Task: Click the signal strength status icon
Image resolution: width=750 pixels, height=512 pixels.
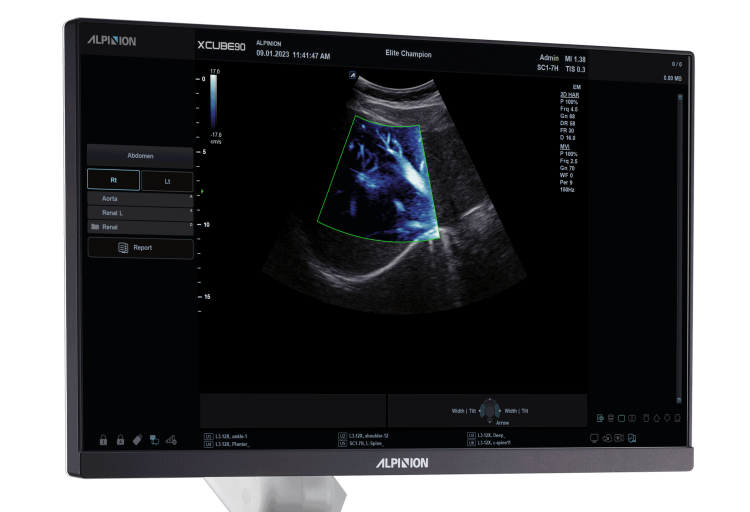Action: [x=172, y=440]
